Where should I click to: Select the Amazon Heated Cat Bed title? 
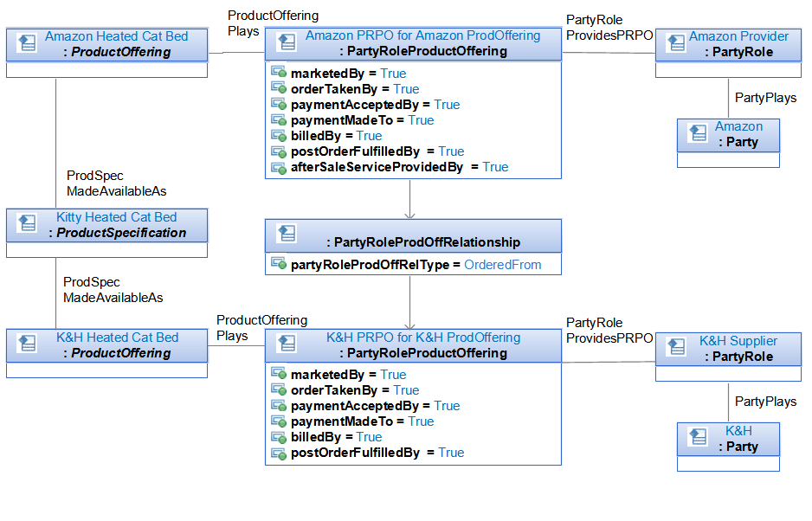[117, 36]
